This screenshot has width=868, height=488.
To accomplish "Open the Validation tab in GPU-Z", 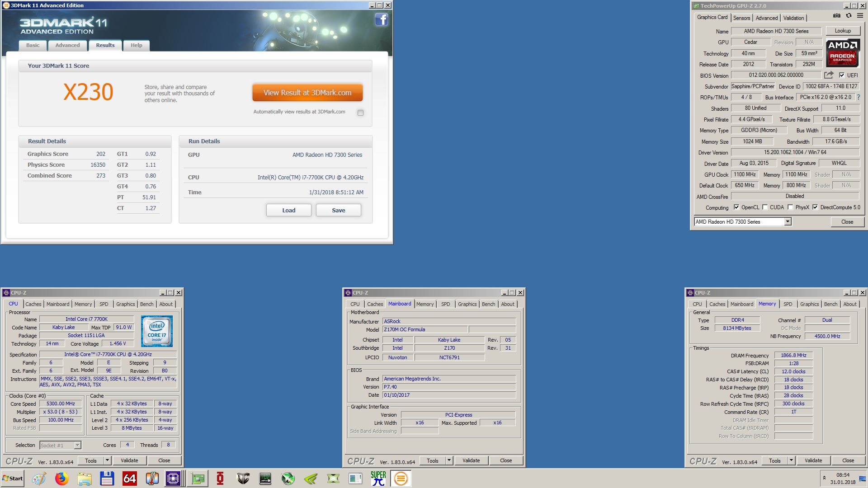I will pos(793,18).
